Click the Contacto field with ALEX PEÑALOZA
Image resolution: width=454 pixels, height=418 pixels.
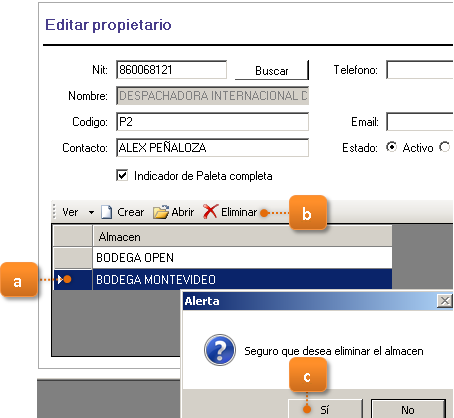[x=212, y=148]
